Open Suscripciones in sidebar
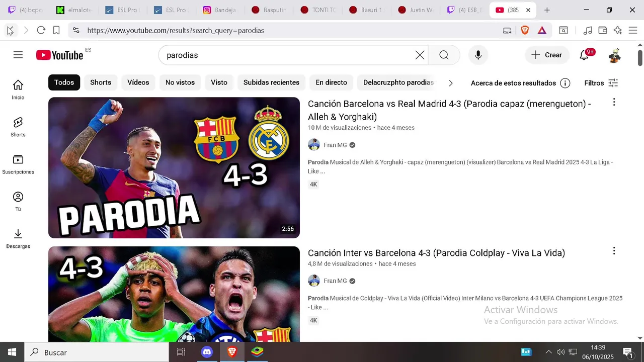Image resolution: width=644 pixels, height=362 pixels. 18,164
